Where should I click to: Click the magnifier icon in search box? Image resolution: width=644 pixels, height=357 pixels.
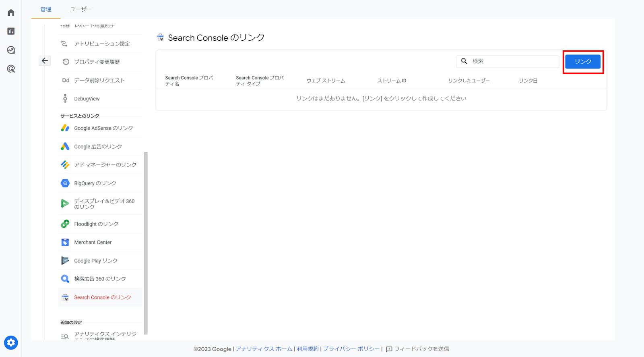point(464,61)
